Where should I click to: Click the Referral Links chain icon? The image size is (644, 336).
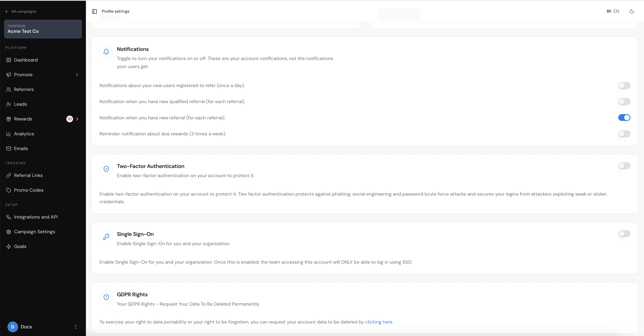(9, 175)
